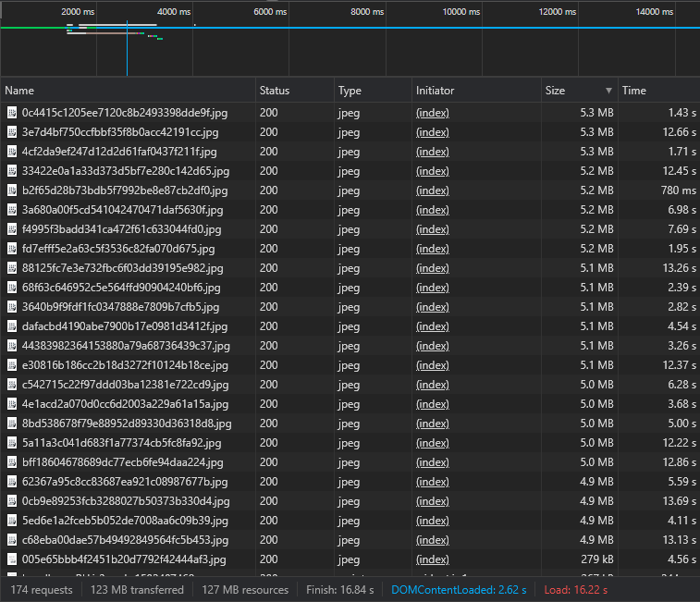Click the file icon for dafacbd4190abe7900b17e0981d3412f.jpg

pyautogui.click(x=12, y=326)
